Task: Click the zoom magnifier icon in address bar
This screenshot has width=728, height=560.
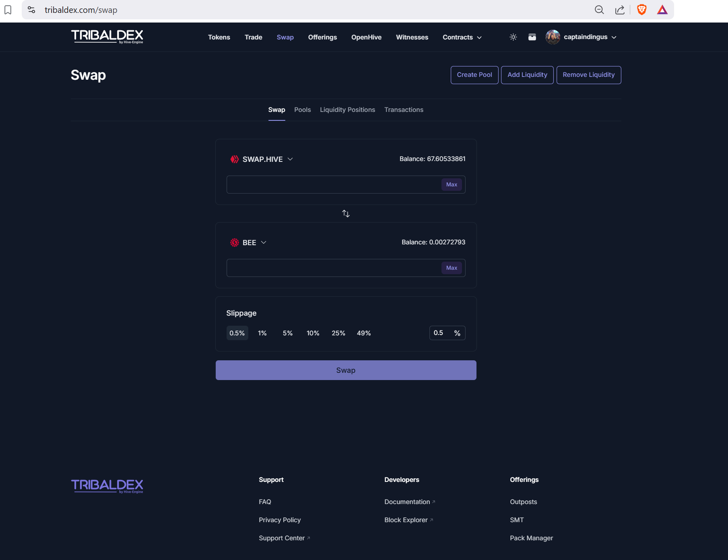Action: [599, 10]
